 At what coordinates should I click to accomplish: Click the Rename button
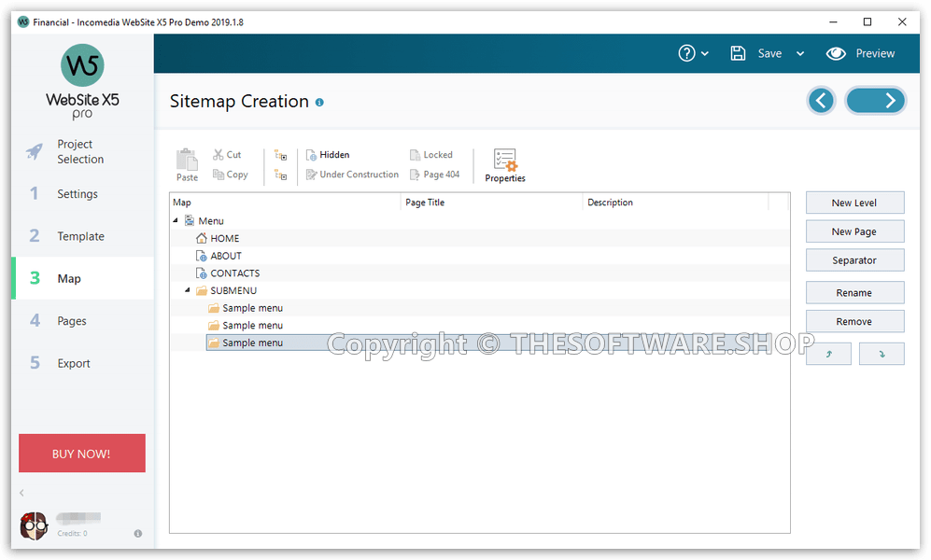854,292
